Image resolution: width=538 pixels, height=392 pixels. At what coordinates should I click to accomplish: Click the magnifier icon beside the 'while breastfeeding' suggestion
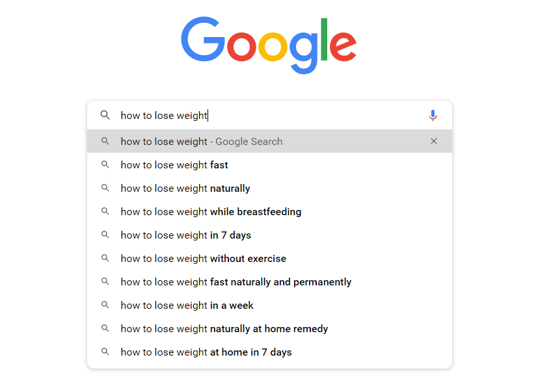pos(105,211)
